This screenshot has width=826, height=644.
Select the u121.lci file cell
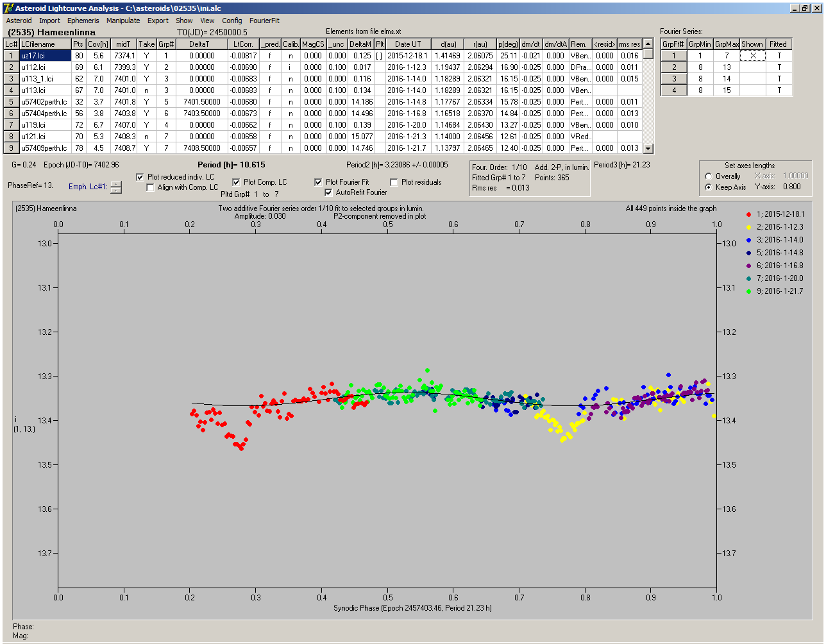pos(45,137)
